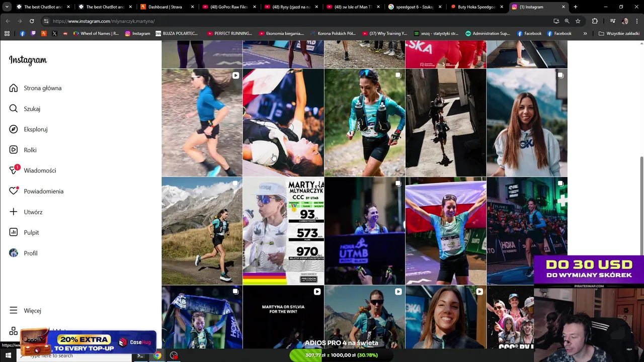Expand the bookmarks overflow chevron
644x362 pixels.
point(585,34)
